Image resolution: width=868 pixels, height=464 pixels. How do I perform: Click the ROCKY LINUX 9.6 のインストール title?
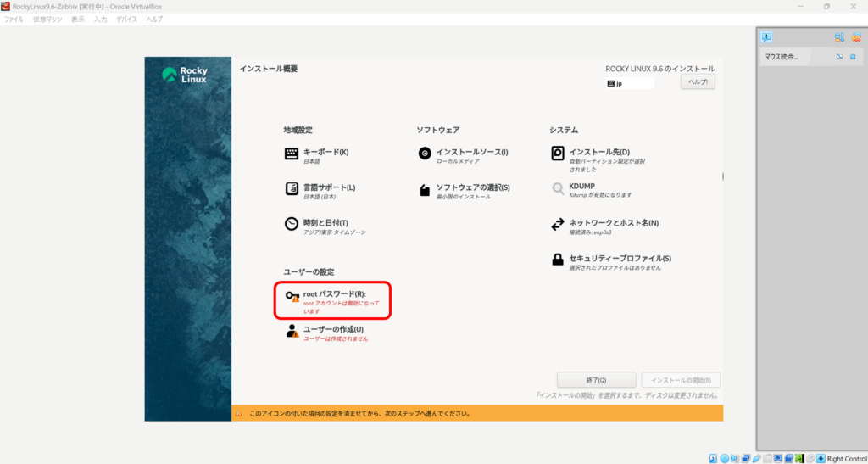point(659,69)
